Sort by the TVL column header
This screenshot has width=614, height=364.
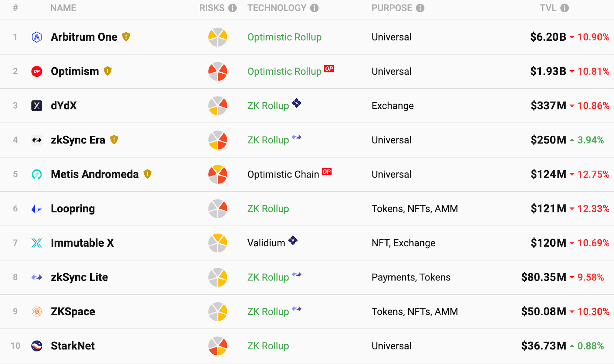[548, 8]
